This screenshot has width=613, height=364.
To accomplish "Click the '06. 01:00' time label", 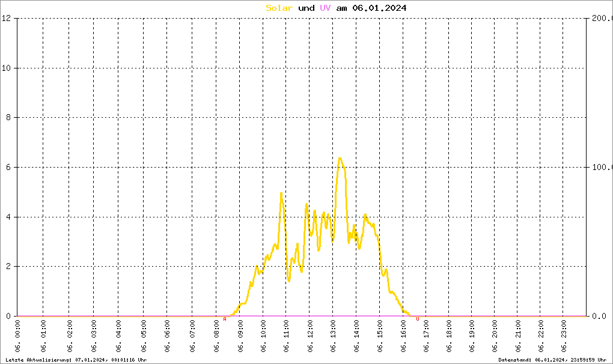I will point(43,336).
